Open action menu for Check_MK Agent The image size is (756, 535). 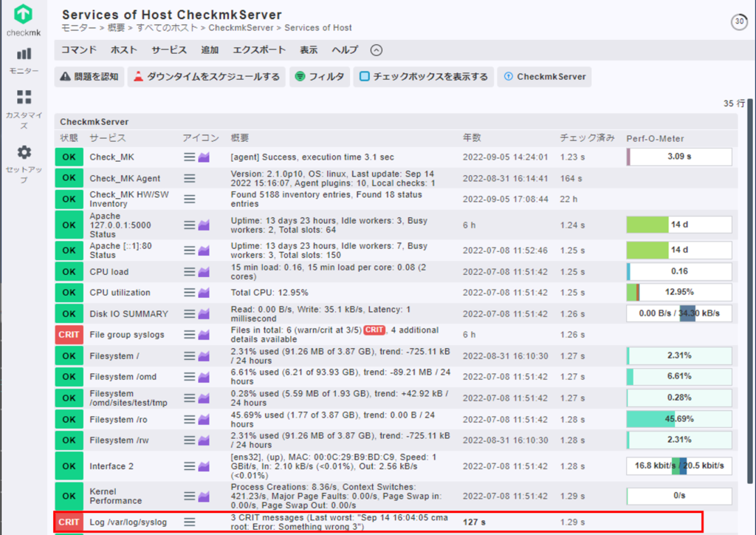190,179
